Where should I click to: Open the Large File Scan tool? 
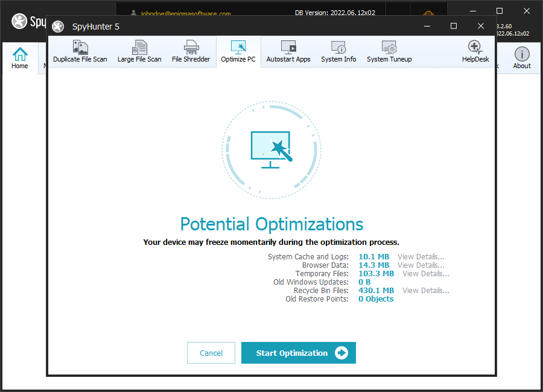coord(139,52)
